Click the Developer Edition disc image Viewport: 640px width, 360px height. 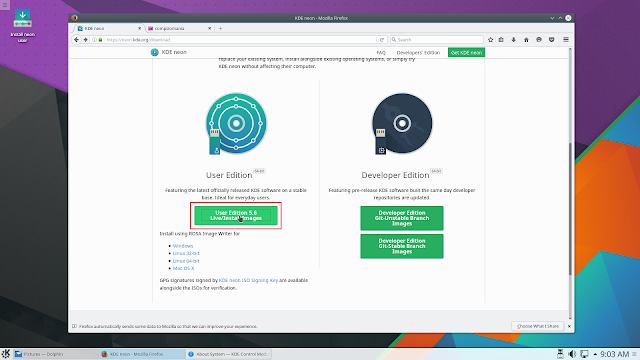tap(402, 124)
